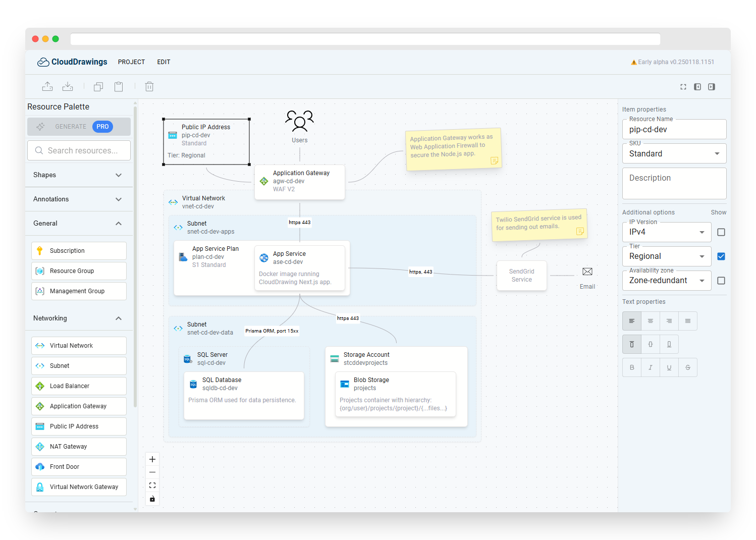This screenshot has height=540, width=756.
Task: Select the Application Gateway node on canvas
Action: point(300,182)
